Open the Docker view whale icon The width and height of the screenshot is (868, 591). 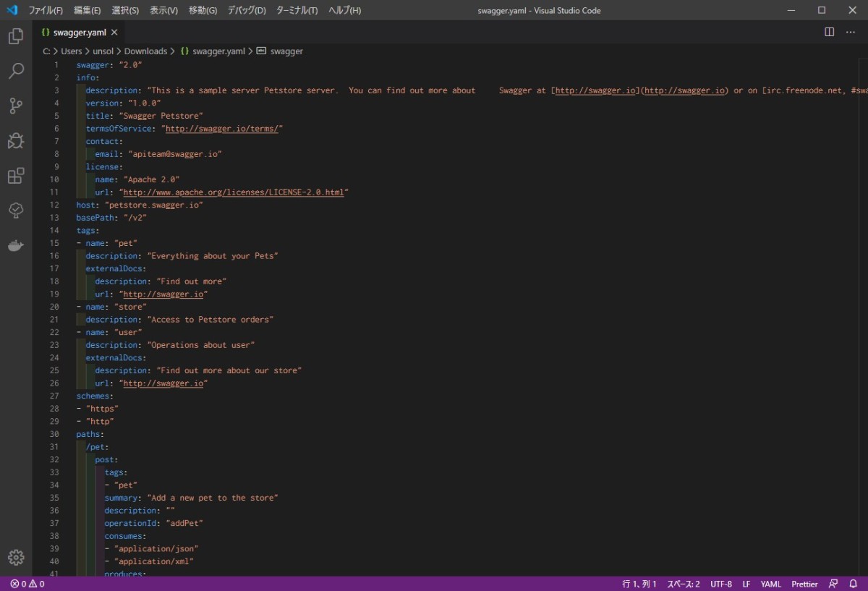16,246
